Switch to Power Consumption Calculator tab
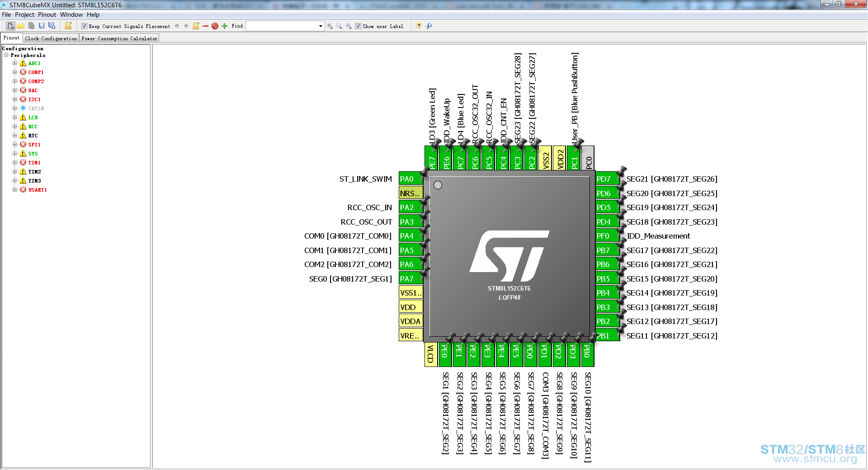This screenshot has width=868, height=470. click(x=119, y=38)
